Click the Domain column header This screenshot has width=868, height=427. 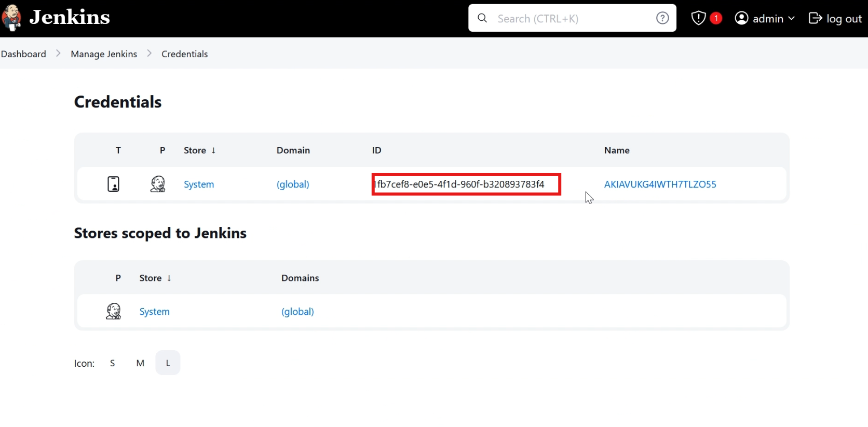click(293, 150)
